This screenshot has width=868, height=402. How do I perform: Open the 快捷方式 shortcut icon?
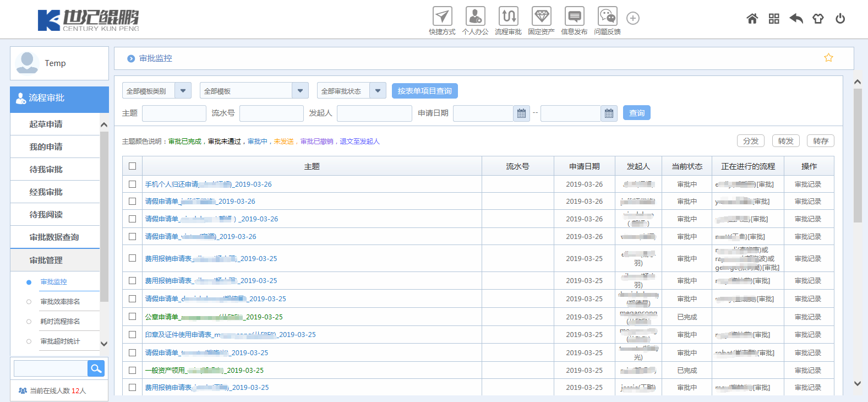442,17
